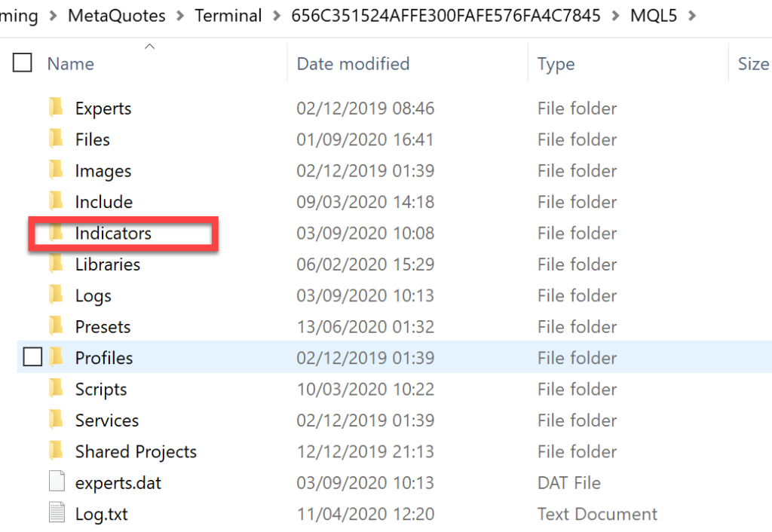Check the Profiles folder checkbox
Viewport: 772px width, 532px height.
pos(32,356)
